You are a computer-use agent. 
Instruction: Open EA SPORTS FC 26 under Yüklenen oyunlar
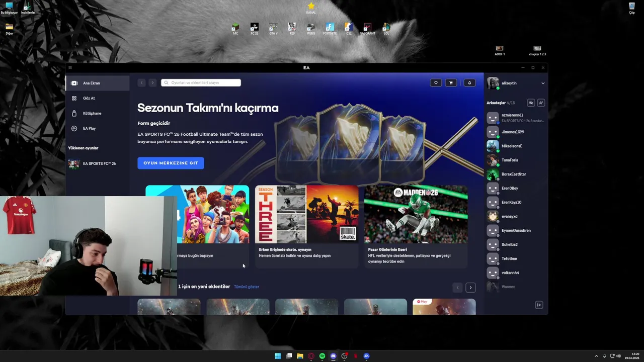click(98, 163)
